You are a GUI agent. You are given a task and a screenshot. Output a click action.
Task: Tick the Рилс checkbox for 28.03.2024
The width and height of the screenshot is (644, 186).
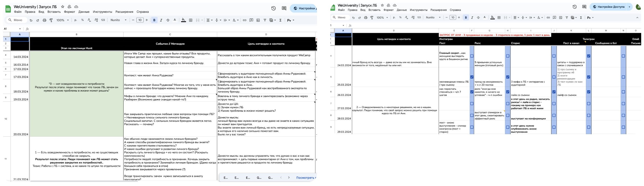tap(508, 115)
